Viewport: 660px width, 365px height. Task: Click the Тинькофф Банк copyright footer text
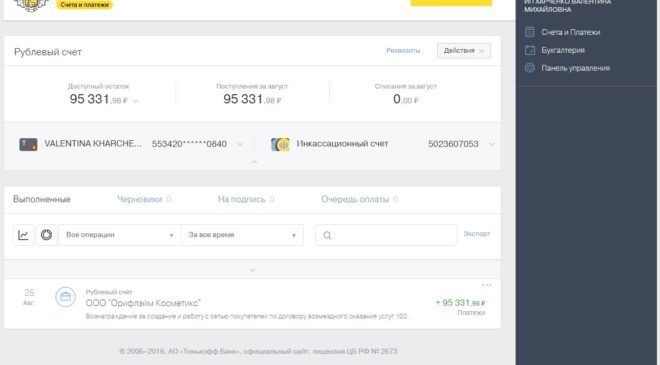coord(258,351)
